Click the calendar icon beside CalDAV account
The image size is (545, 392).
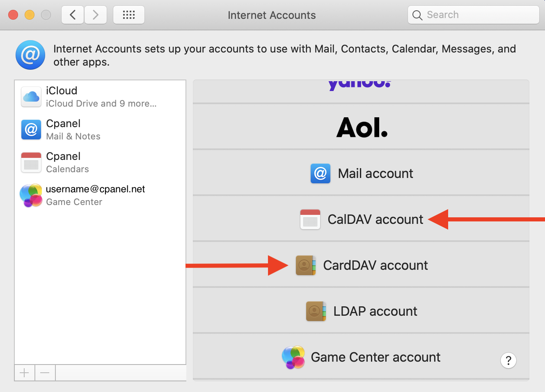310,219
